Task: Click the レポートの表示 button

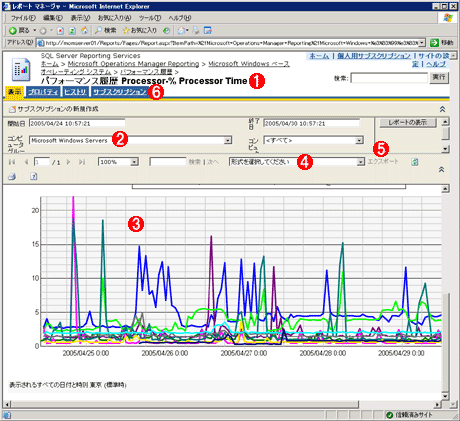Action: 408,123
